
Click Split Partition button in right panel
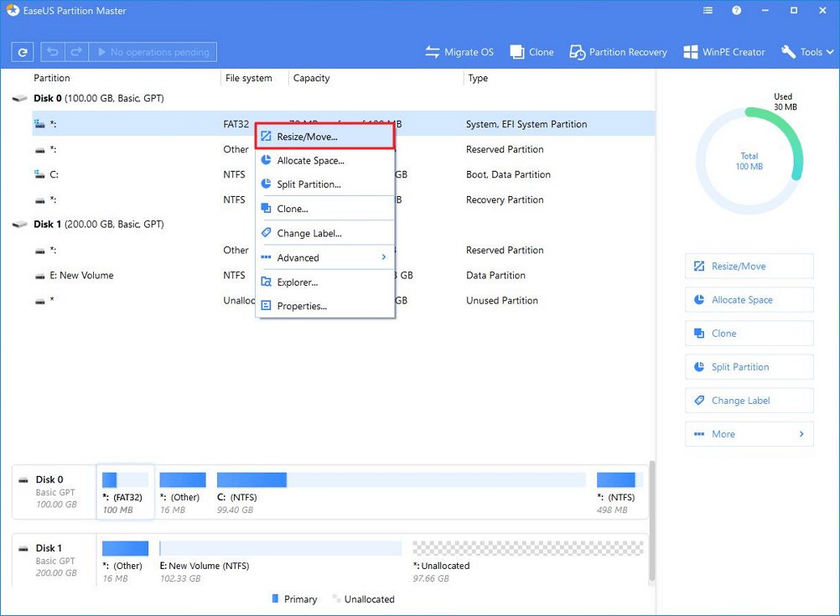[749, 367]
